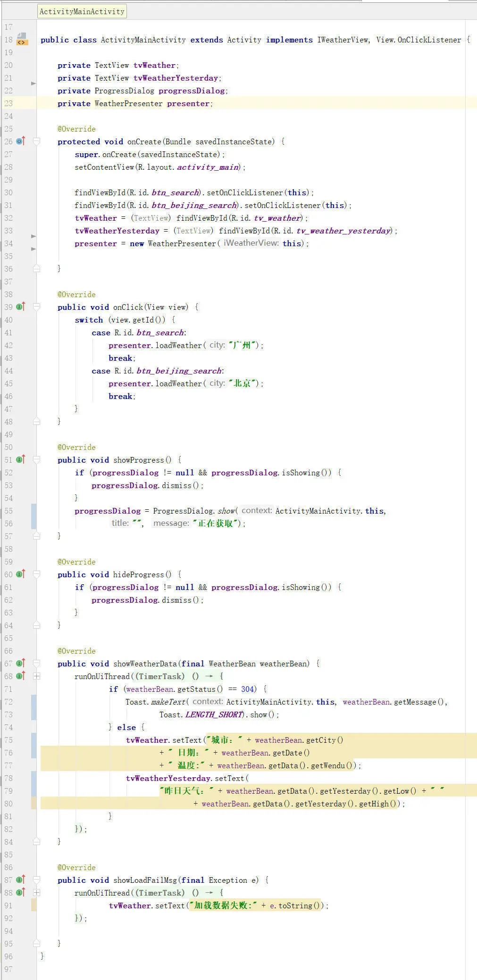Click the implements gutter icon next to showLoadFailMsg
477x980 pixels.
click(x=21, y=880)
